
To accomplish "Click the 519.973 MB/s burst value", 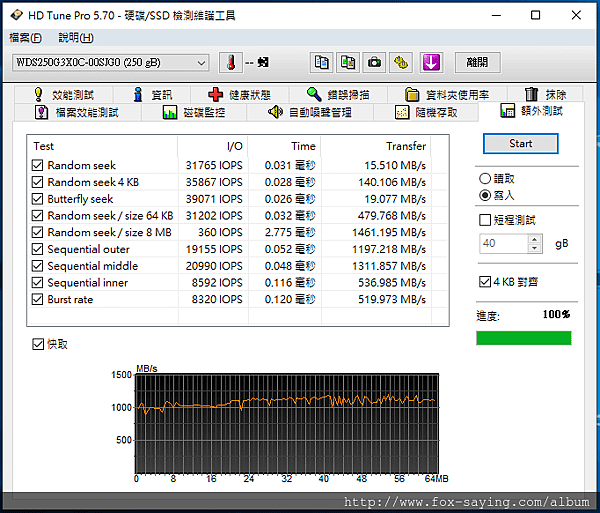I will 392,299.
